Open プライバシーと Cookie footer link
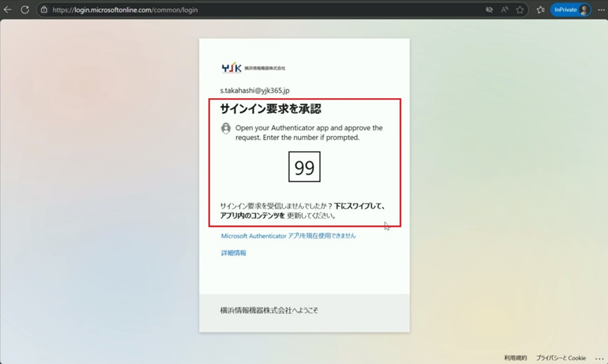Viewport: 608px width, 364px height. [x=561, y=358]
